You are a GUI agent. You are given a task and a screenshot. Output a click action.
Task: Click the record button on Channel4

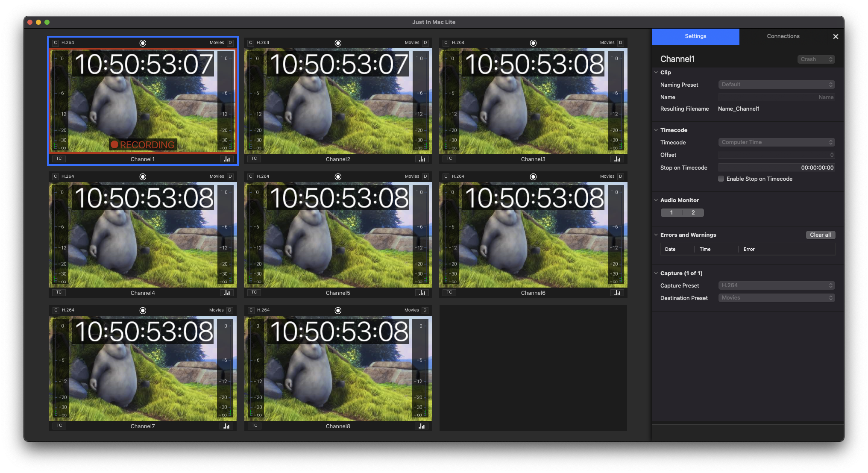pos(143,176)
